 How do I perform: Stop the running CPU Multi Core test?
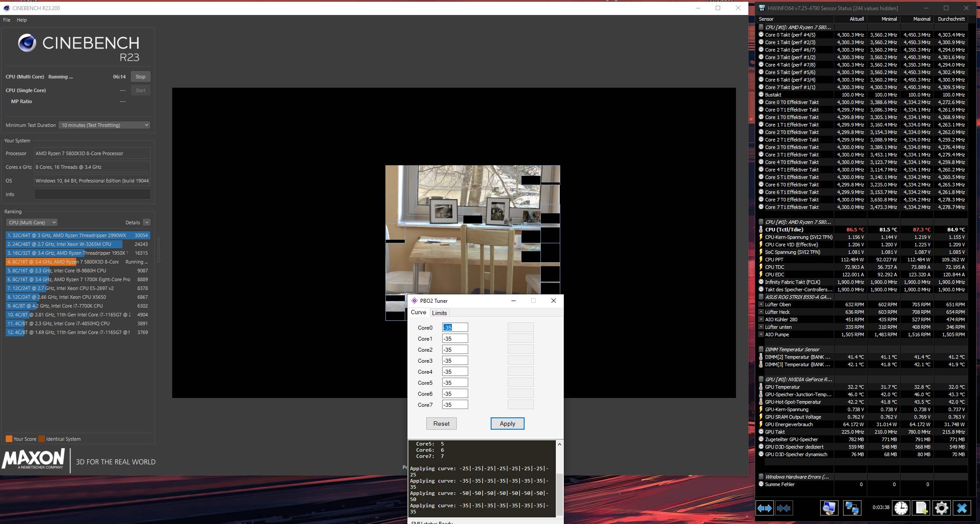coord(141,77)
